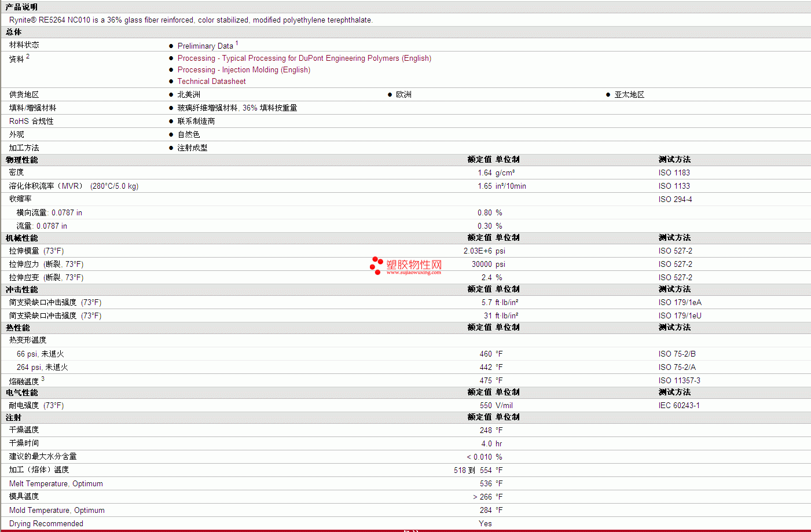Screen dimensions: 811x532
Task: Click the IEC 60243-1 test method
Action: coord(679,406)
